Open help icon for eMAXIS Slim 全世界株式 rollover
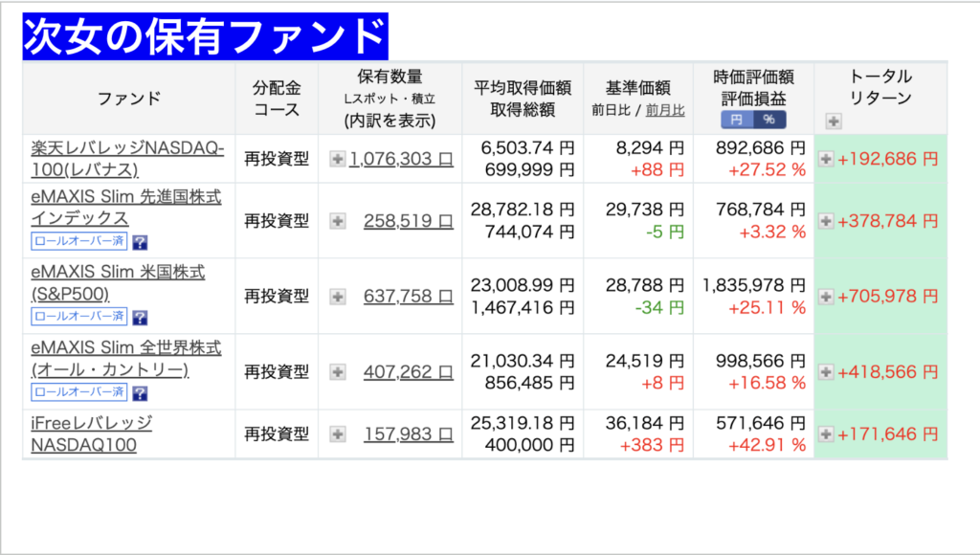The height and width of the screenshot is (555, 980). pyautogui.click(x=140, y=393)
